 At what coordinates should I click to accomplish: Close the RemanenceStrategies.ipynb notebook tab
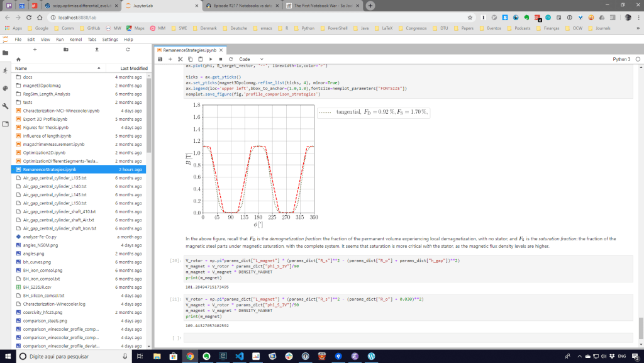[x=221, y=50]
